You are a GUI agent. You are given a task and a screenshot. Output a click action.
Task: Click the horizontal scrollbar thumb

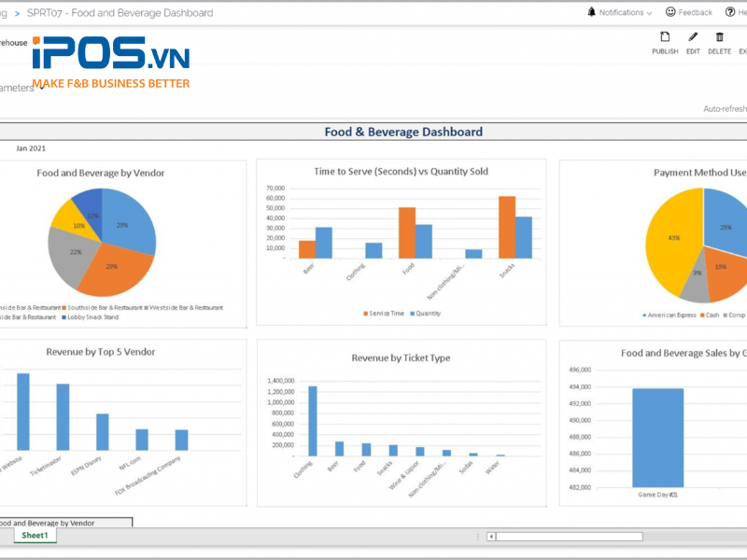(x=569, y=537)
